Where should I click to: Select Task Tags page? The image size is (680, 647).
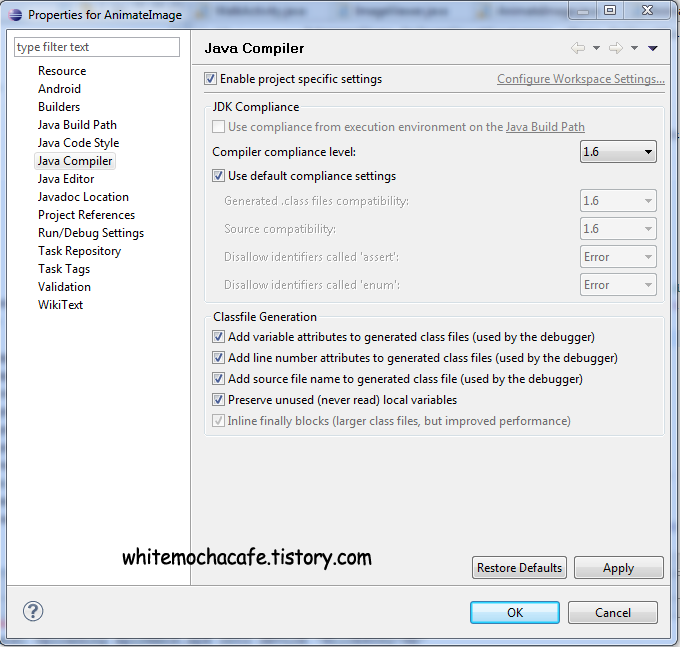point(64,269)
